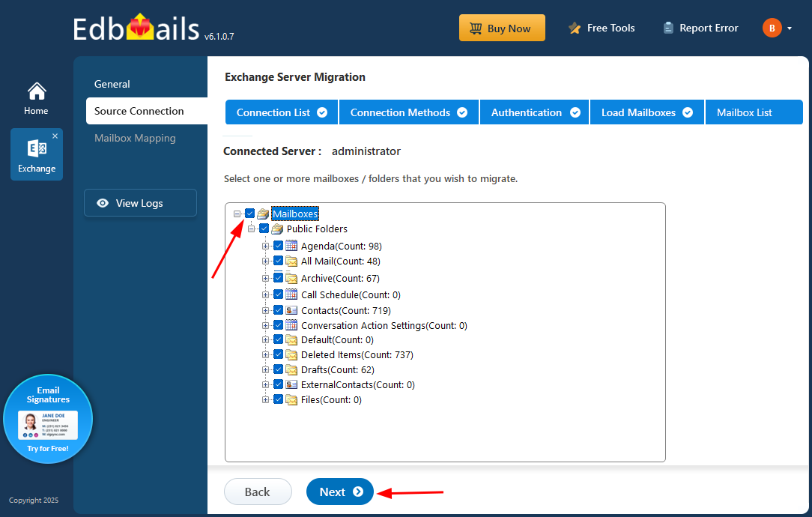Click the View Logs button
812x517 pixels.
(140, 202)
